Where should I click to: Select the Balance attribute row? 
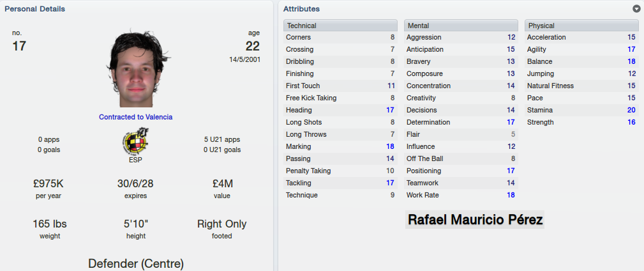(x=581, y=62)
